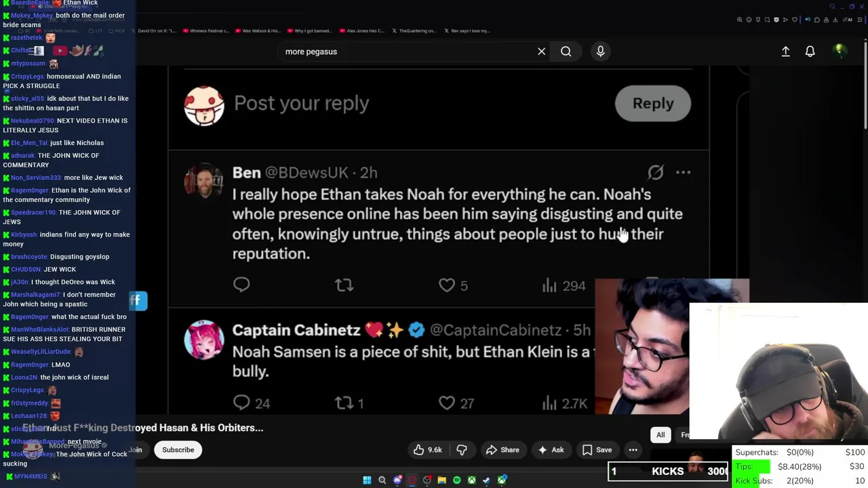Subscribe to the channel
Image resolution: width=868 pixels, height=488 pixels.
[178, 450]
